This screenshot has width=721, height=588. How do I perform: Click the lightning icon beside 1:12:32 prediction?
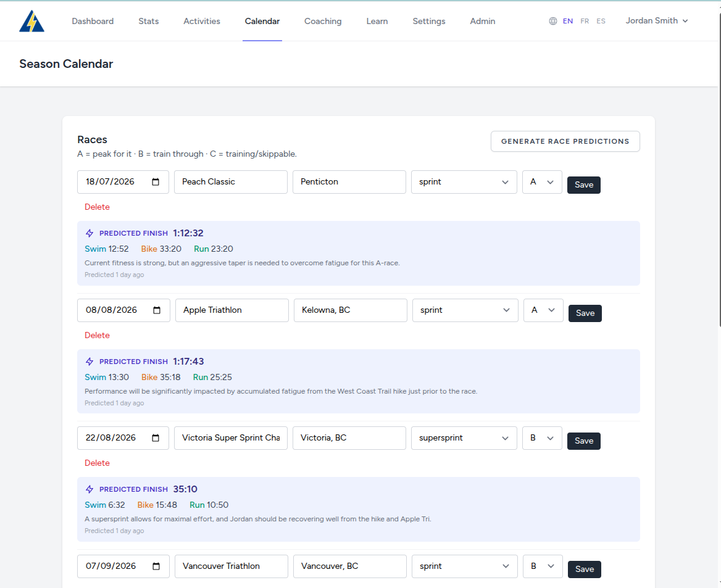pos(90,234)
